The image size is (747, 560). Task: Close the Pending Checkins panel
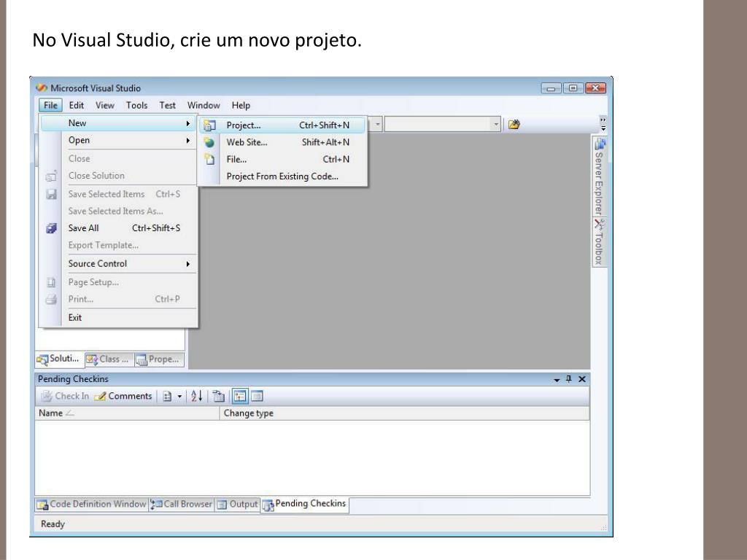click(581, 379)
